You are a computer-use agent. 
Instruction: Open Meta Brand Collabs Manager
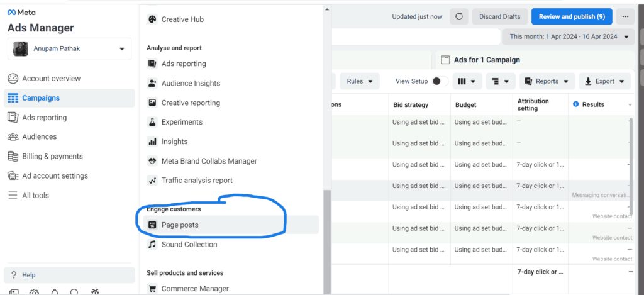click(x=209, y=161)
